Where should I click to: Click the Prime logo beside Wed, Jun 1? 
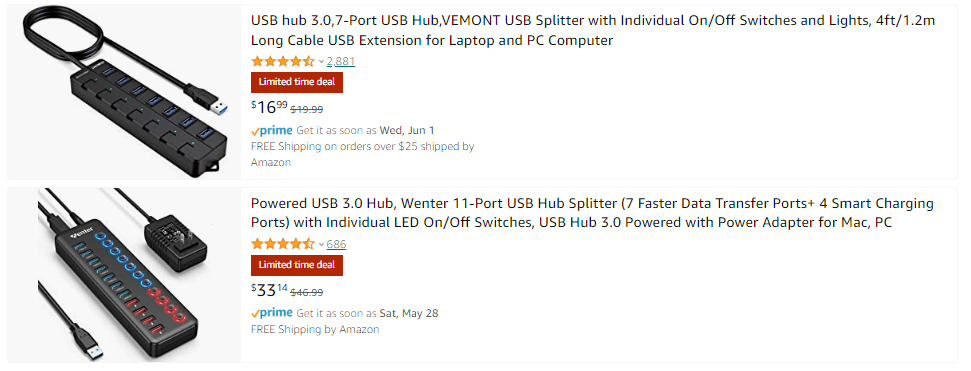[272, 131]
